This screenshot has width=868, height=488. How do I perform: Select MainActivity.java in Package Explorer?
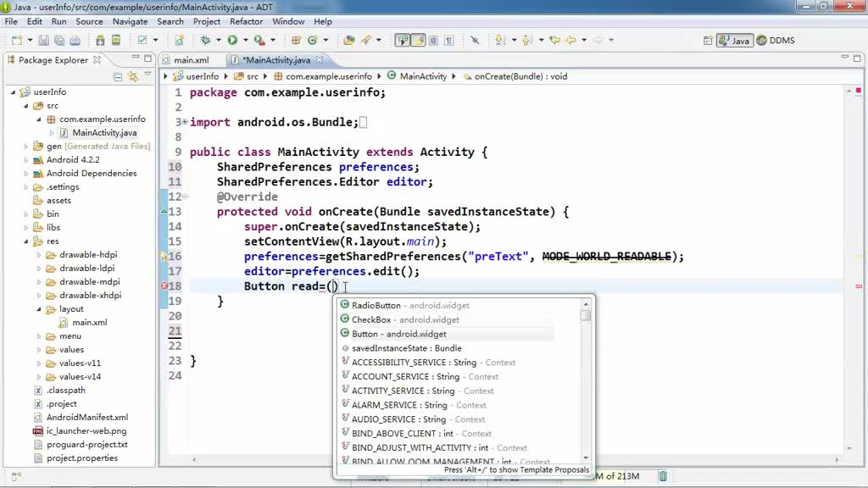point(98,133)
